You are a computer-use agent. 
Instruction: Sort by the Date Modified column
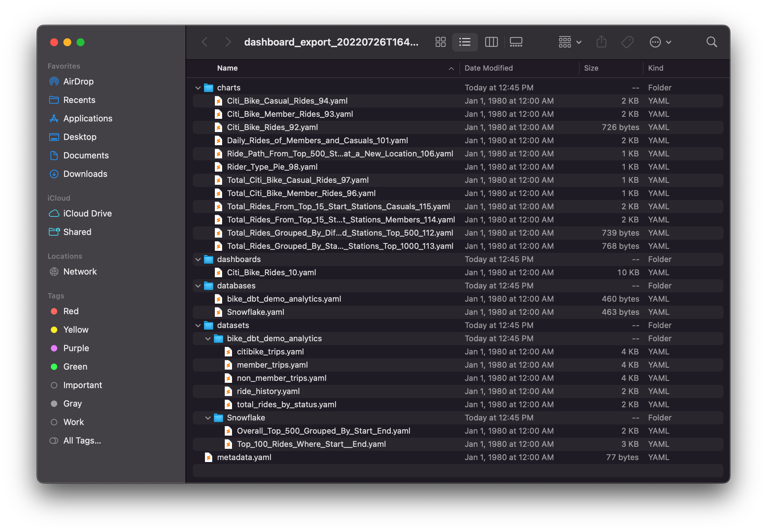[x=488, y=68]
